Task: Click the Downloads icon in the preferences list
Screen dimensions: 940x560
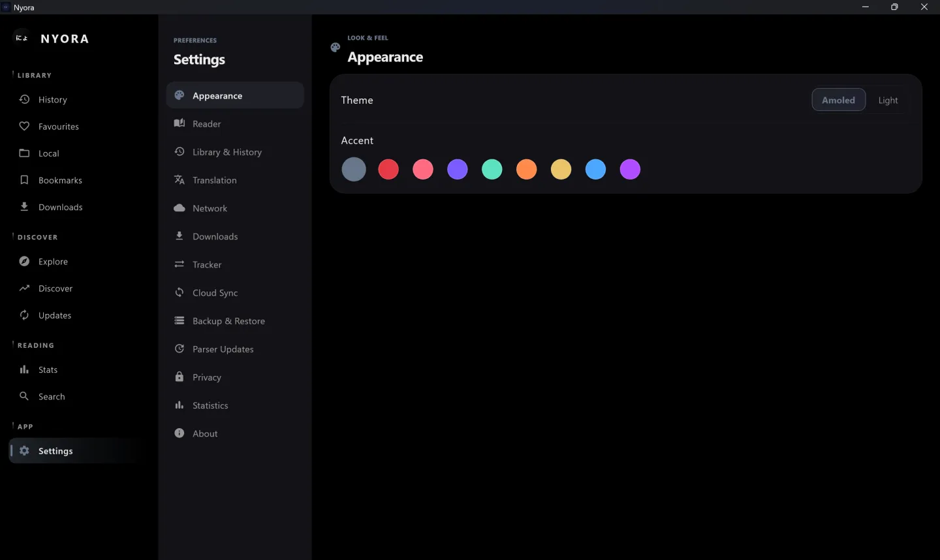Action: pos(179,236)
